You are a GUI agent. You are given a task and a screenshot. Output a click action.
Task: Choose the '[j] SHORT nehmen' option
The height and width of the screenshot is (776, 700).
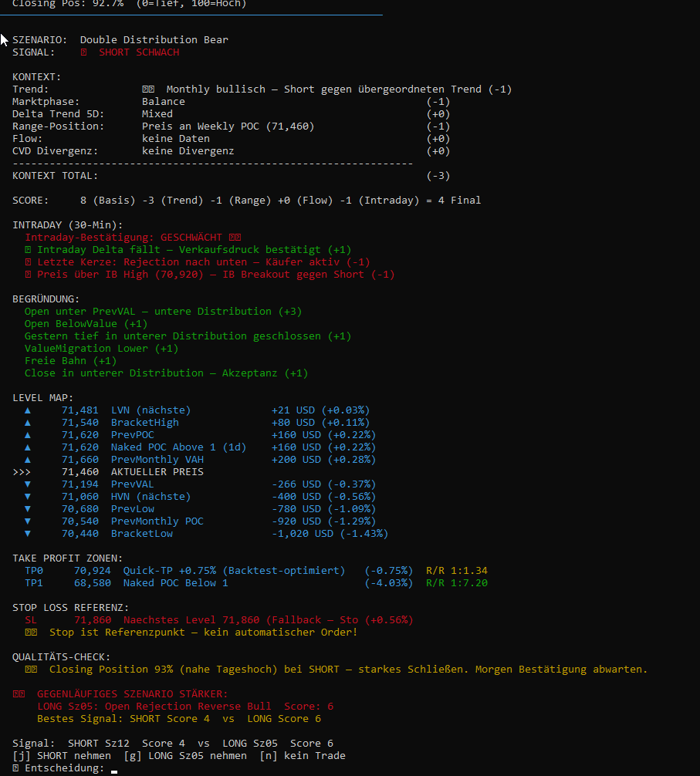(62, 756)
